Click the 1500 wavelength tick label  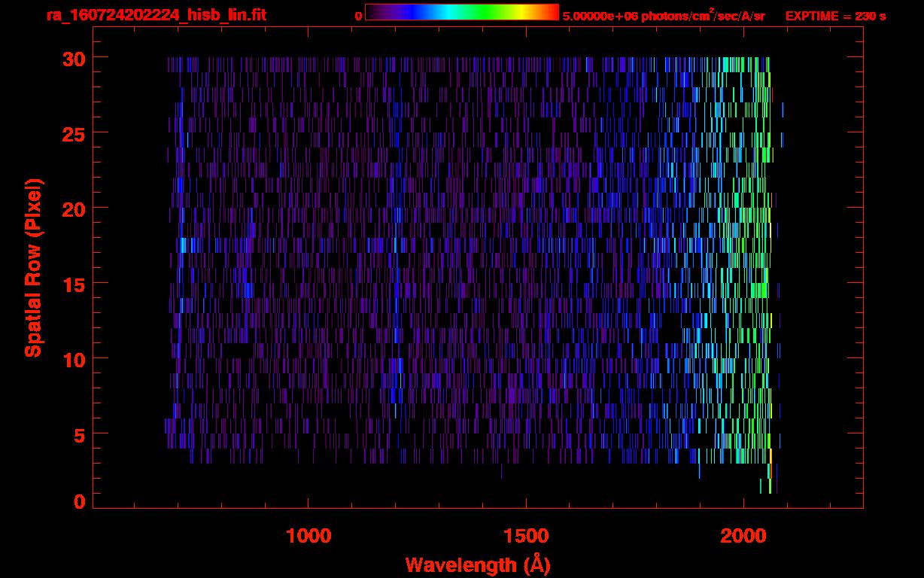tap(526, 536)
